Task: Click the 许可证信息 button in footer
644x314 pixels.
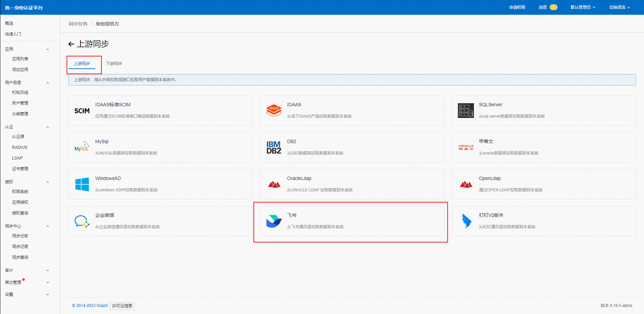Action: point(122,306)
